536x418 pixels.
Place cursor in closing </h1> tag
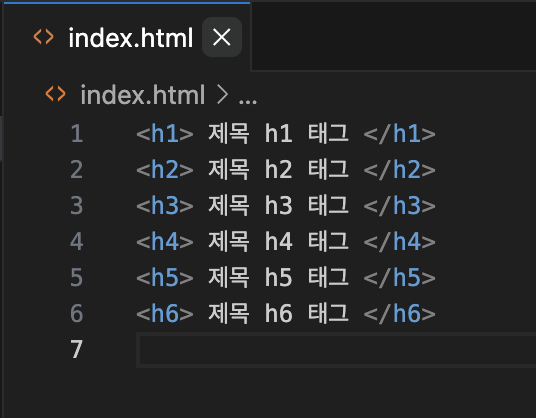[x=399, y=133]
